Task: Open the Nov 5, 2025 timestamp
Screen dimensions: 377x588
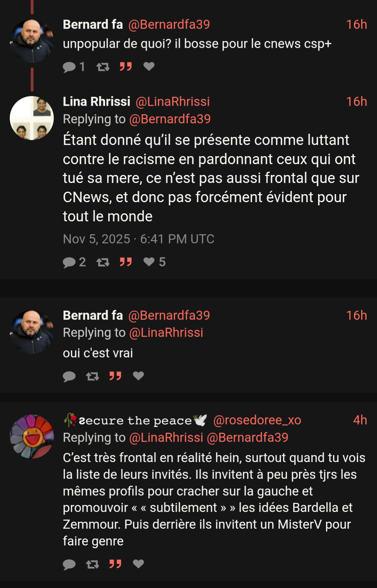Action: point(138,239)
